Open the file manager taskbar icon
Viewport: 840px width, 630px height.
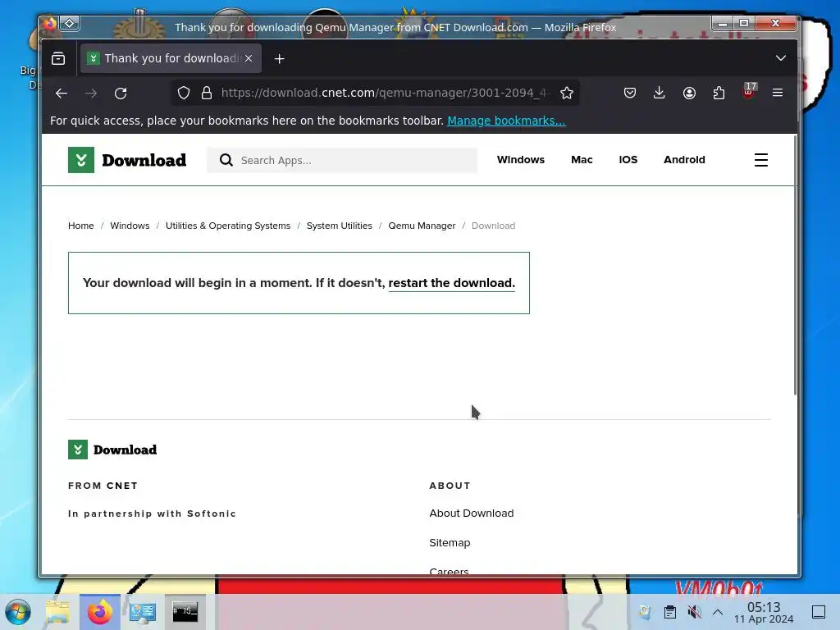pyautogui.click(x=57, y=612)
